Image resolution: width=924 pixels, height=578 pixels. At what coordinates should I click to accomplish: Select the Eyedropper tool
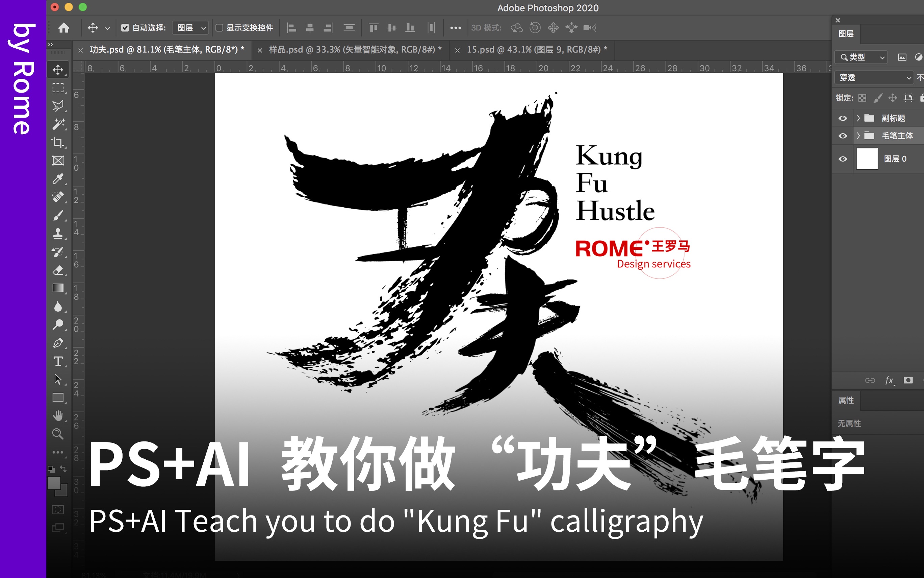point(58,178)
